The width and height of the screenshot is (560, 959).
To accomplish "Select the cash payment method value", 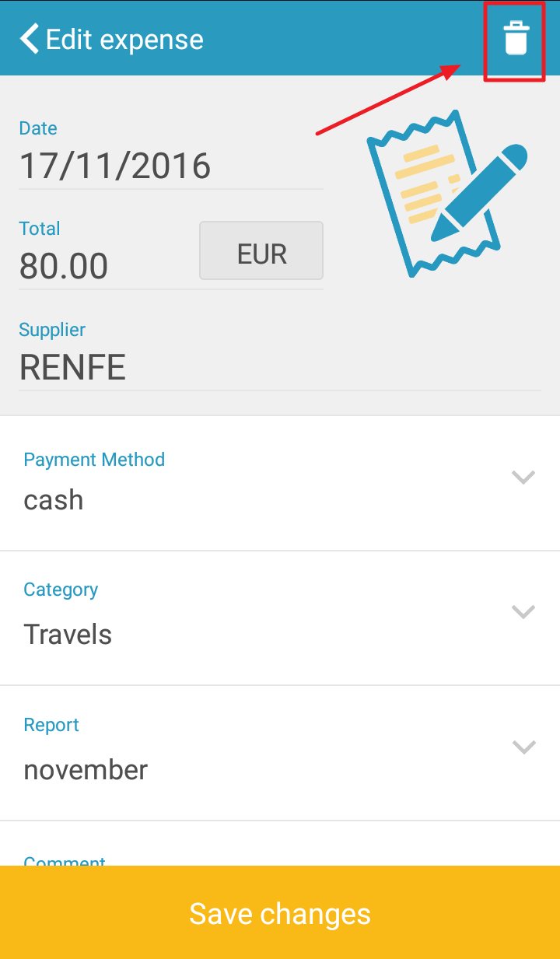I will [x=54, y=499].
